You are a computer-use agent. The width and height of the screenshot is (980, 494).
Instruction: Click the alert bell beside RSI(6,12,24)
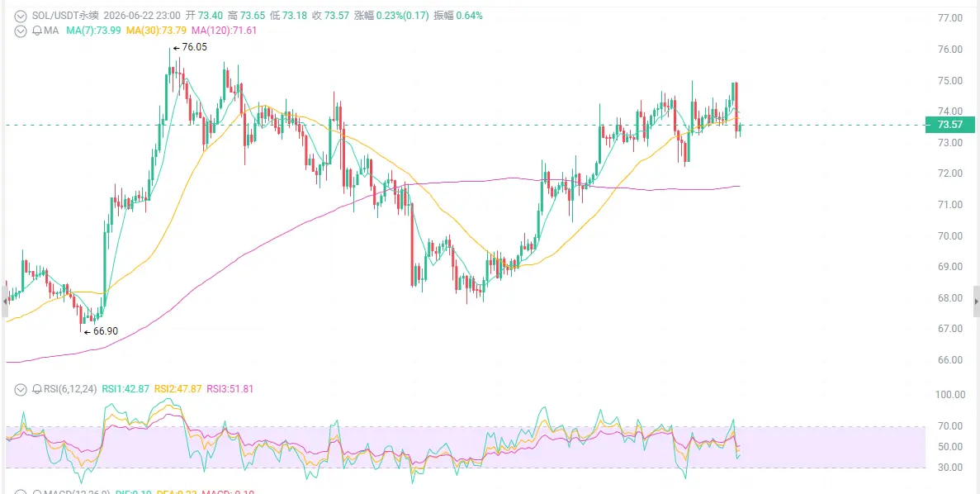36,389
